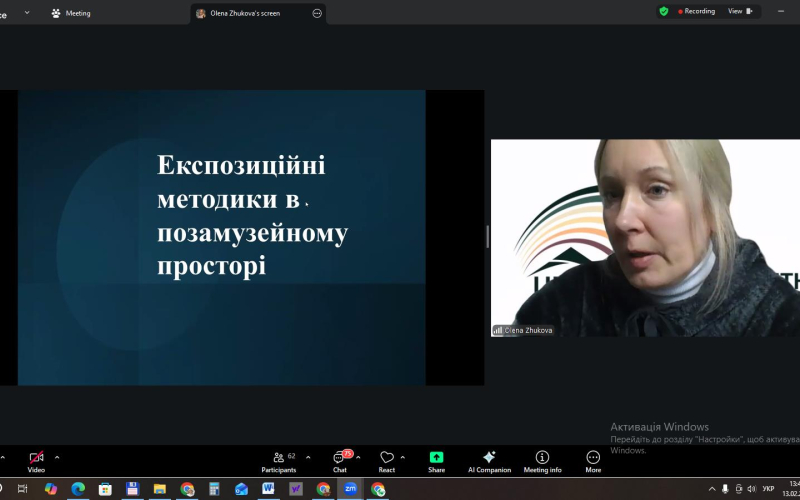Click the divider handle between screen and video
The height and width of the screenshot is (500, 800).
pos(487,237)
